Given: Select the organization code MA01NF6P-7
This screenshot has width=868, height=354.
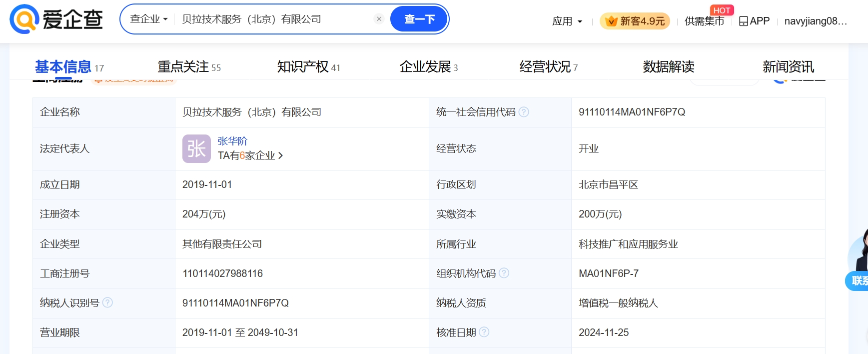Looking at the screenshot, I should pos(609,273).
